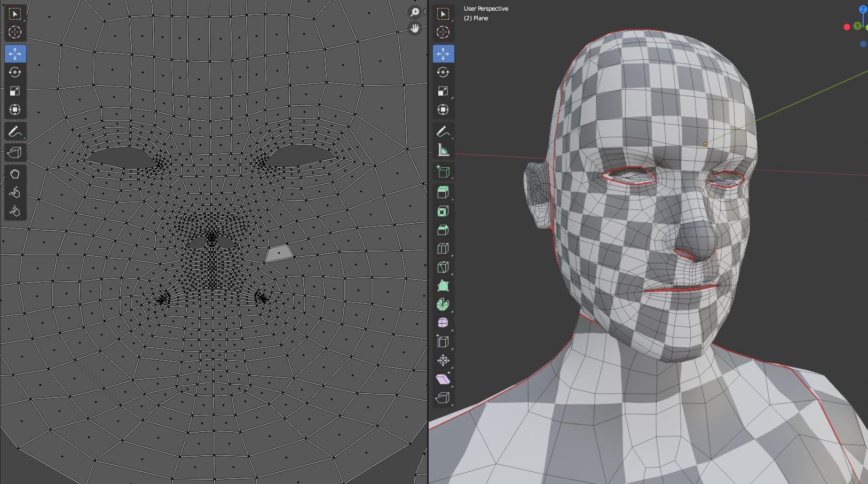Screen dimensions: 868x484
Task: Click the orange object origin dot on forehead
Action: (705, 144)
